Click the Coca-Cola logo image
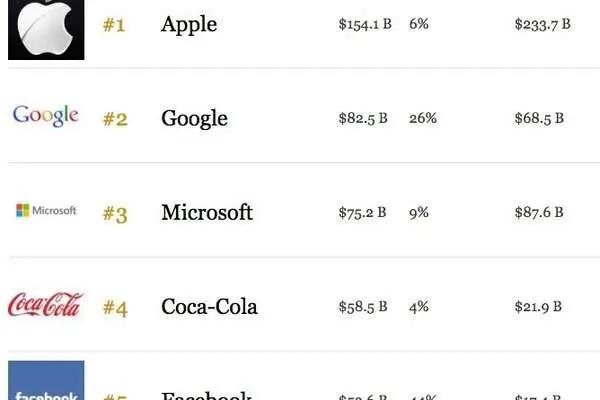This screenshot has width=600, height=400. tap(46, 304)
